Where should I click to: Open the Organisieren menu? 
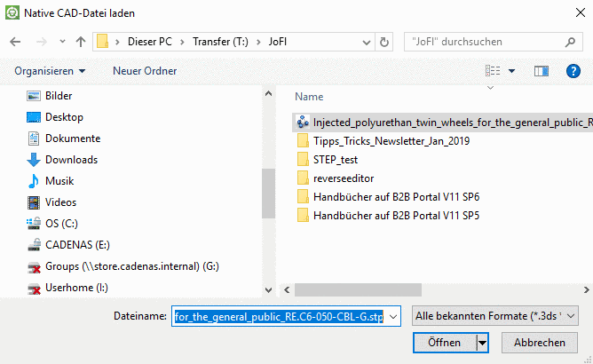tap(50, 70)
